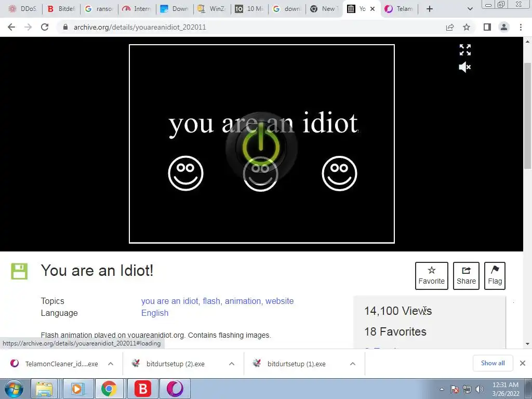The image size is (532, 399).
Task: Click the taskbar clock showing 12:31 AM
Action: coord(506,389)
